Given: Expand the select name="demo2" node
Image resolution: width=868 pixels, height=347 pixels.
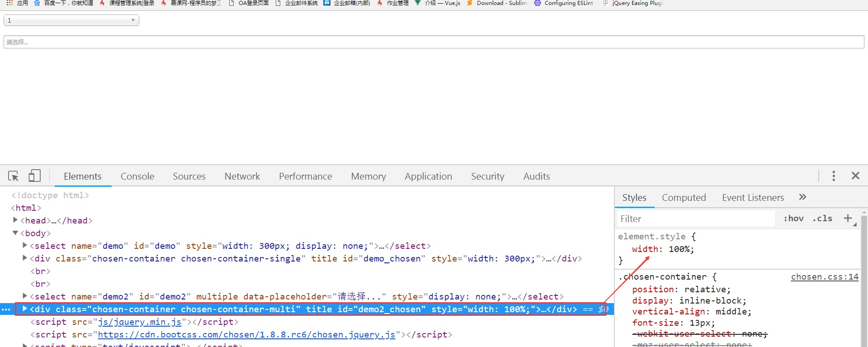Looking at the screenshot, I should 25,296.
